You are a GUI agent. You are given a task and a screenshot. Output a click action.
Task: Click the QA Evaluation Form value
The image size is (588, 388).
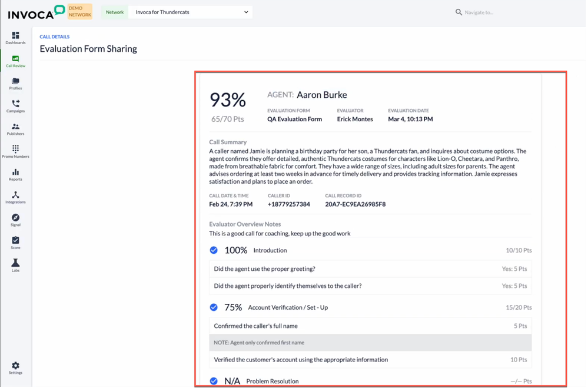tap(294, 120)
